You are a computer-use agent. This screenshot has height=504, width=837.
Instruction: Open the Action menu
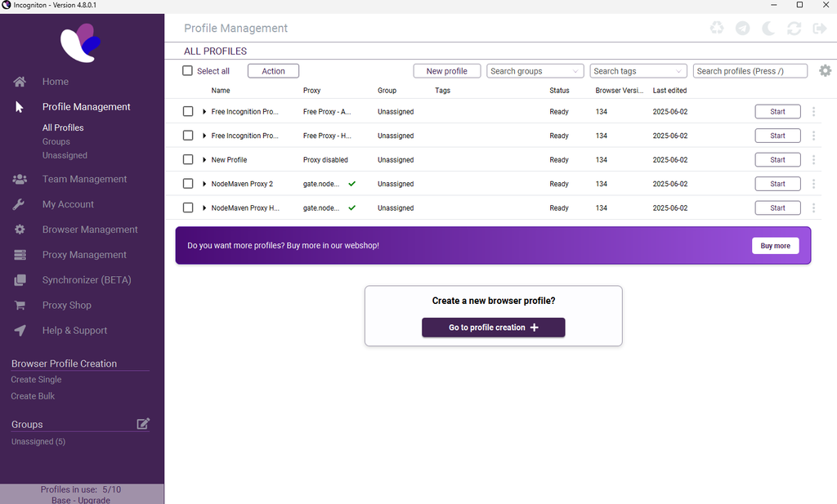click(x=272, y=70)
